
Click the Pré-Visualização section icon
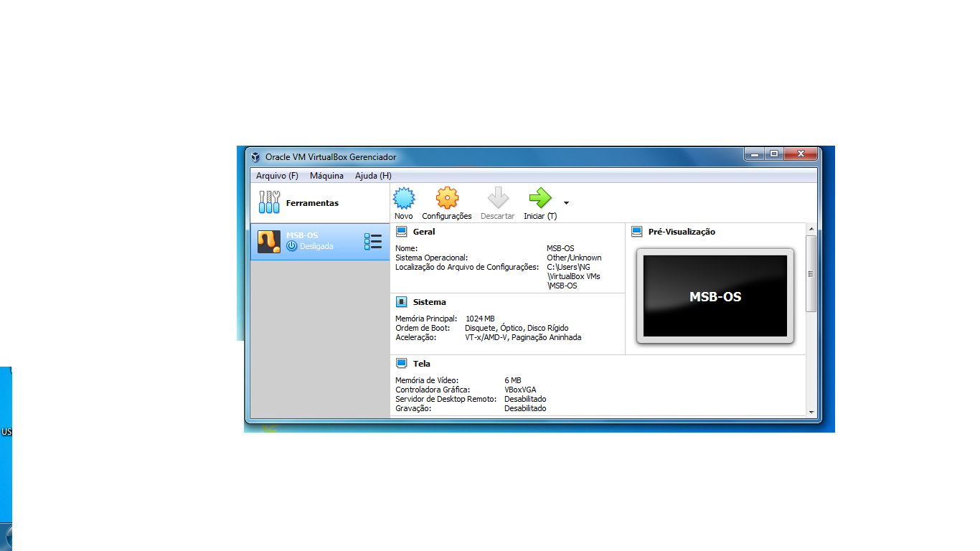[x=636, y=232]
